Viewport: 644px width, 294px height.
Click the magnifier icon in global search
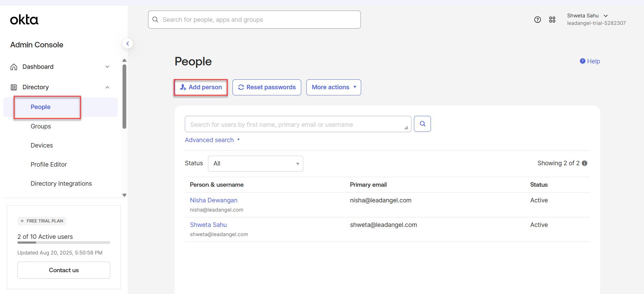[x=155, y=20]
